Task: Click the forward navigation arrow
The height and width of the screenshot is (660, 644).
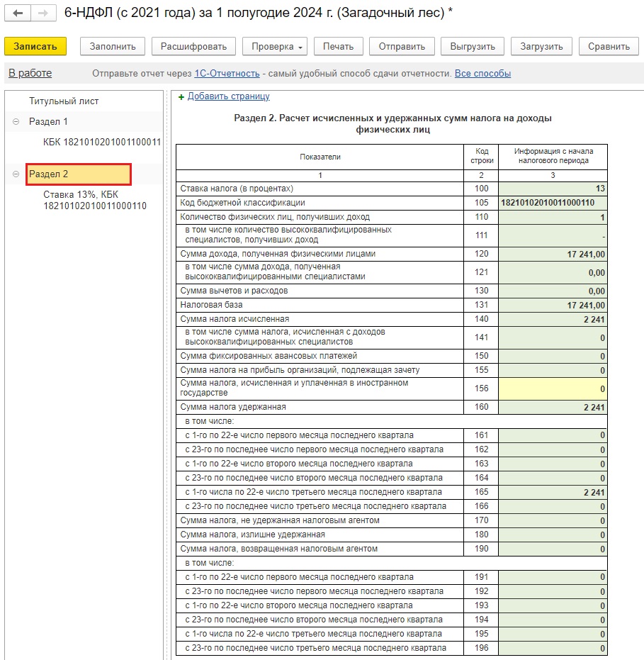Action: click(43, 13)
